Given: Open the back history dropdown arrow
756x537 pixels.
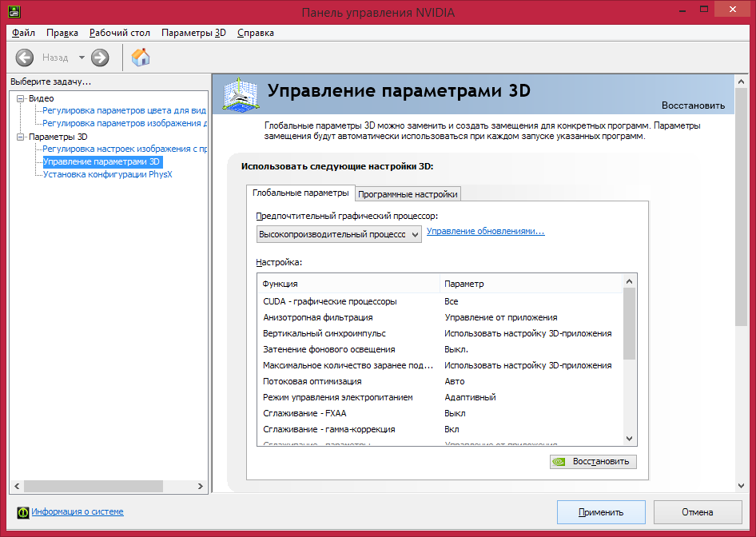Looking at the screenshot, I should point(82,58).
